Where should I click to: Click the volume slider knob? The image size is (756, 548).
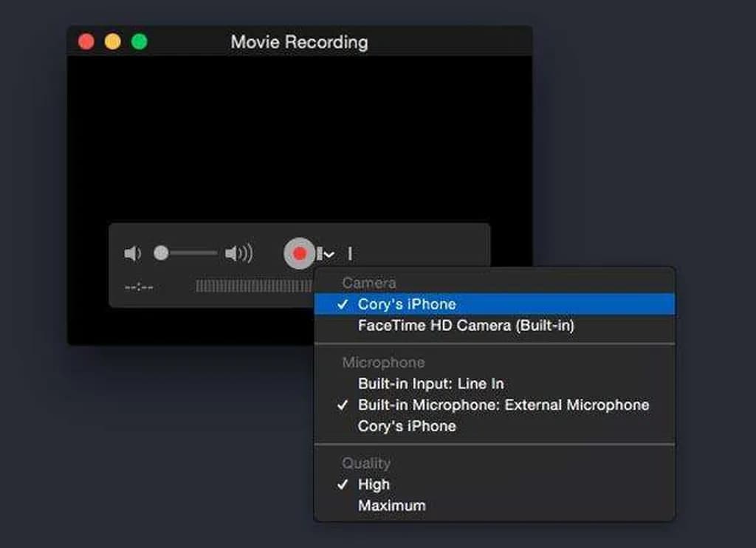point(161,254)
